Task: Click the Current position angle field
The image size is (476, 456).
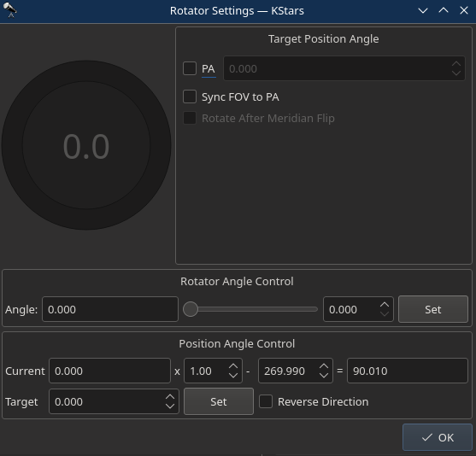Action: (109, 371)
